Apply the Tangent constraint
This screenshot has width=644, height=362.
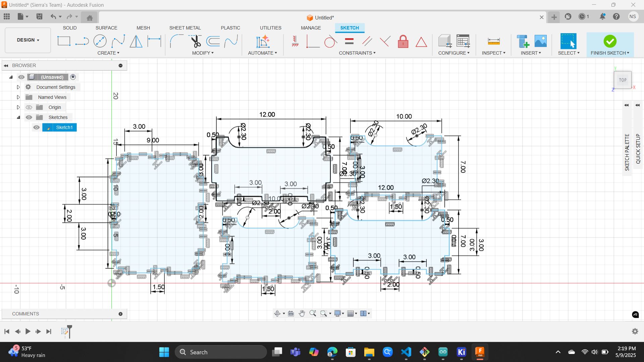[x=331, y=41]
